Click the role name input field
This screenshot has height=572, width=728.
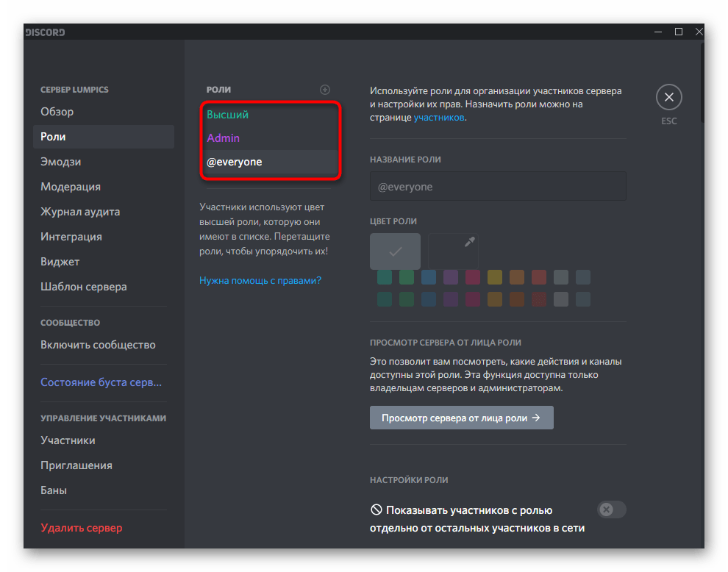coord(498,186)
